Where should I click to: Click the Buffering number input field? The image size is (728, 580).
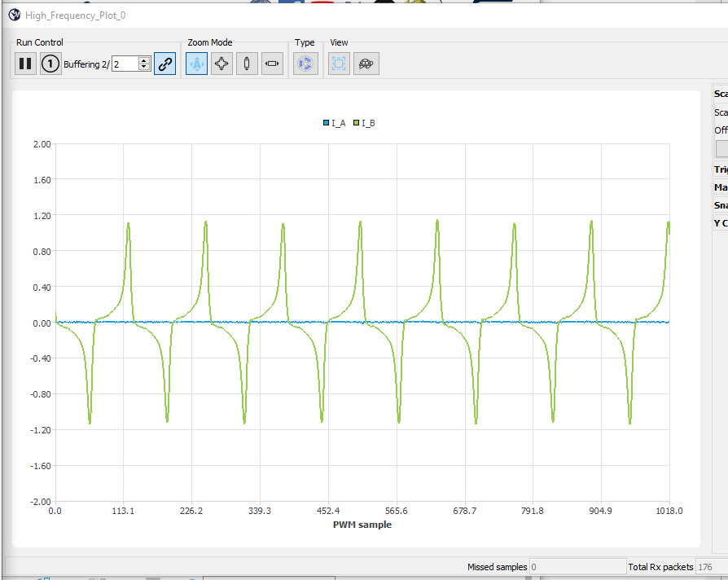(125, 64)
